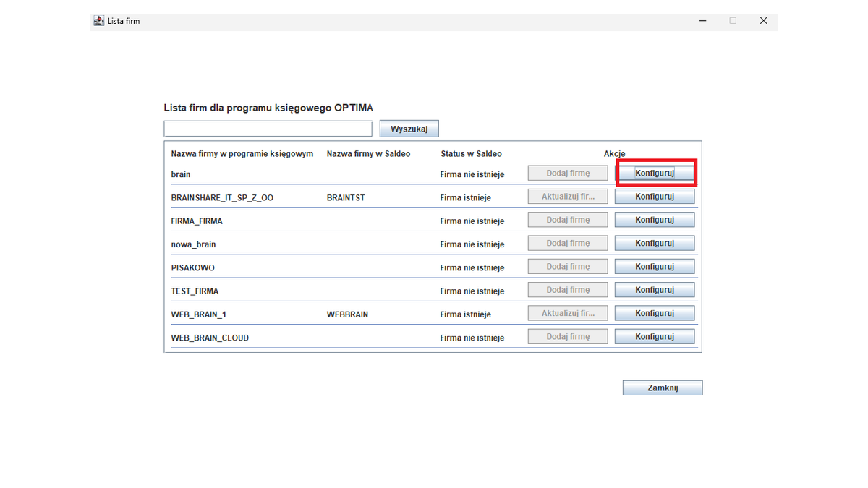Screen dimensions: 868x488
Task: Close the Lista firm window
Action: (x=763, y=21)
